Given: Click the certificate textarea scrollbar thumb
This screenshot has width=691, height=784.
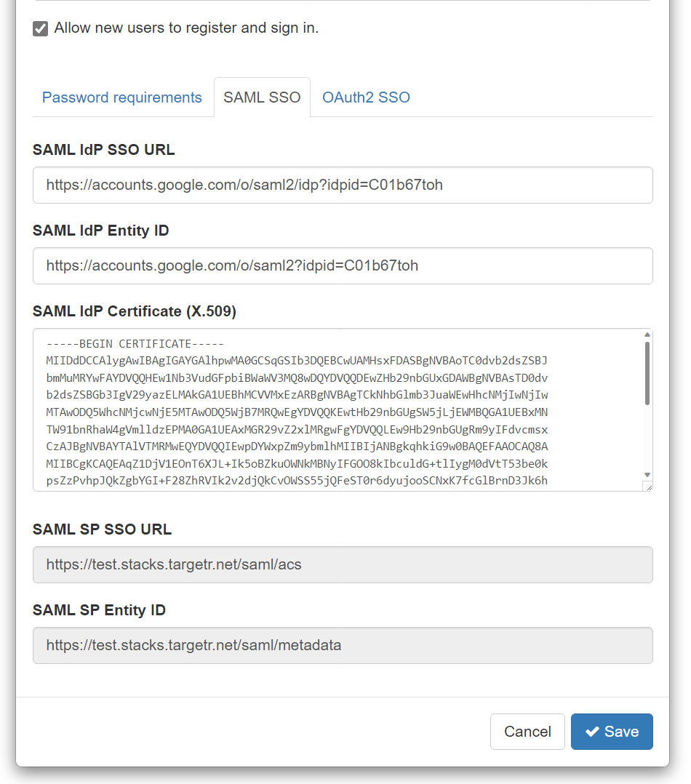Looking at the screenshot, I should pos(647,373).
